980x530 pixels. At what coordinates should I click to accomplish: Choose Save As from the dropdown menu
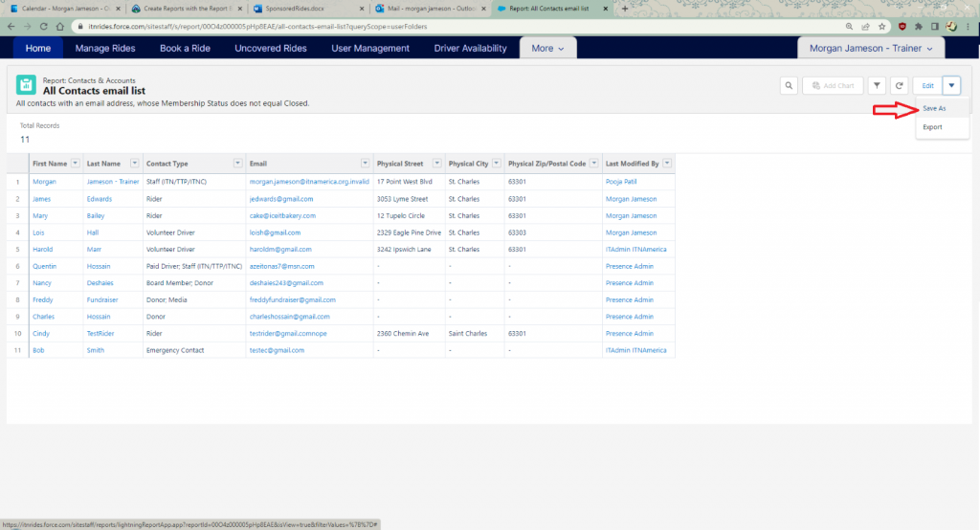tap(934, 109)
